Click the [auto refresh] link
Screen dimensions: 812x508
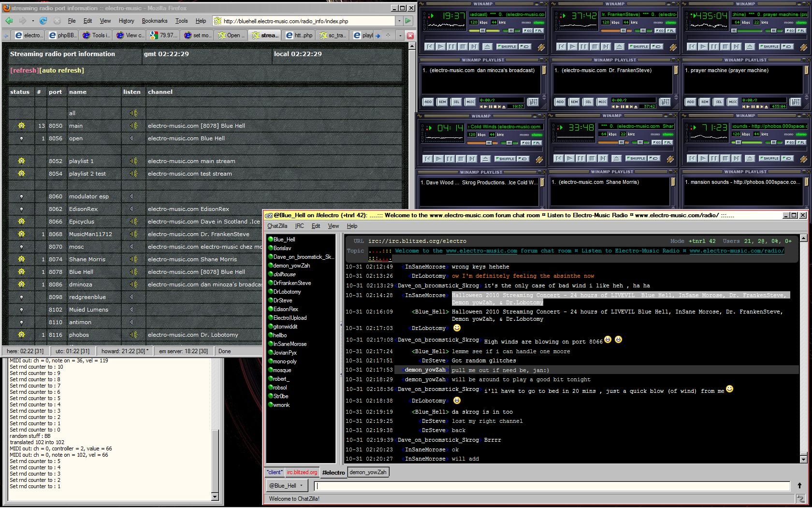tap(62, 71)
